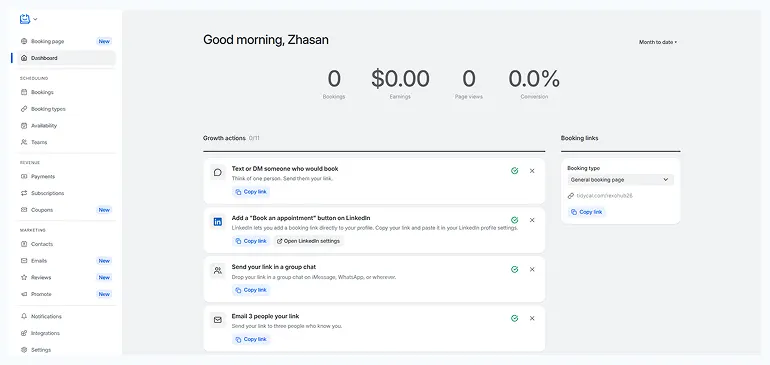Click the LinkedIn logo icon

pos(218,222)
